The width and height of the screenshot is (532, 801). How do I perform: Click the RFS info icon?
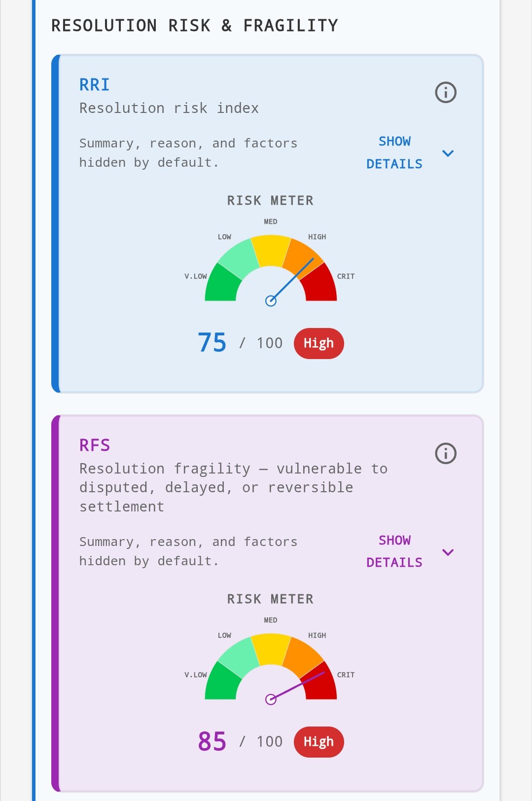pyautogui.click(x=446, y=453)
